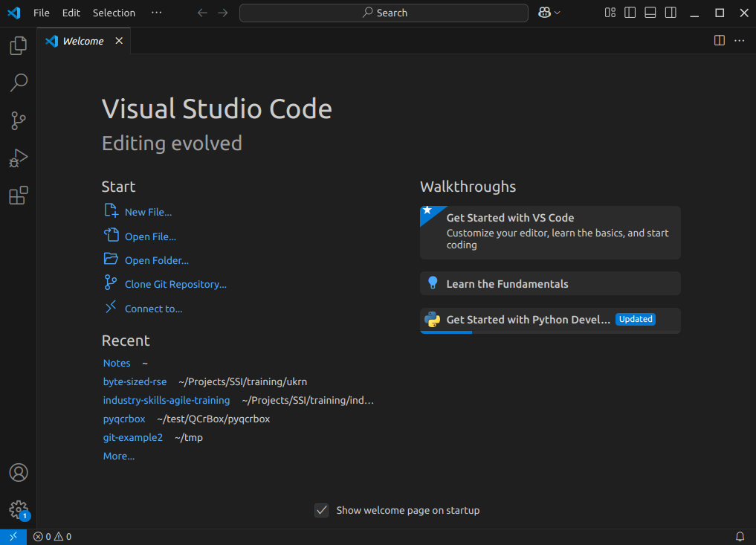Show more recent projects via More link
Screen dimensions: 756x545
[x=118, y=456]
